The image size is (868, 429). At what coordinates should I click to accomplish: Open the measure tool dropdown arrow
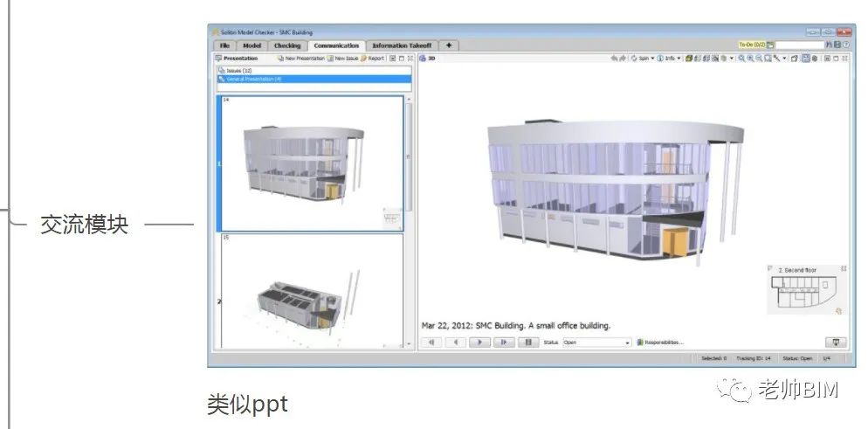click(784, 59)
